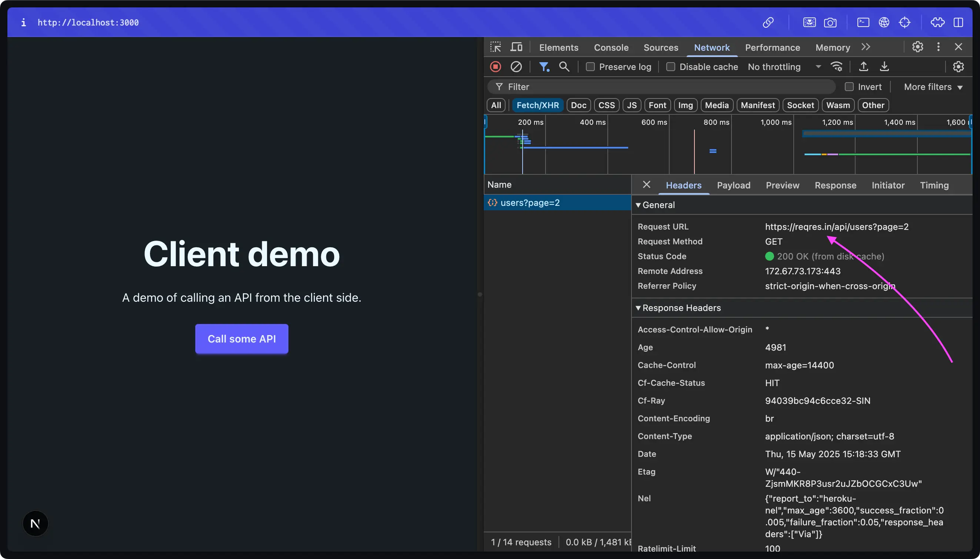This screenshot has width=980, height=559.
Task: Click the export HAR download icon
Action: [x=884, y=66]
